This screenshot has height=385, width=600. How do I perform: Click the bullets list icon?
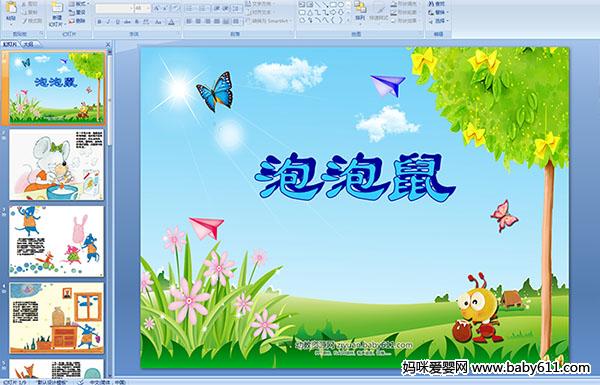pos(190,8)
